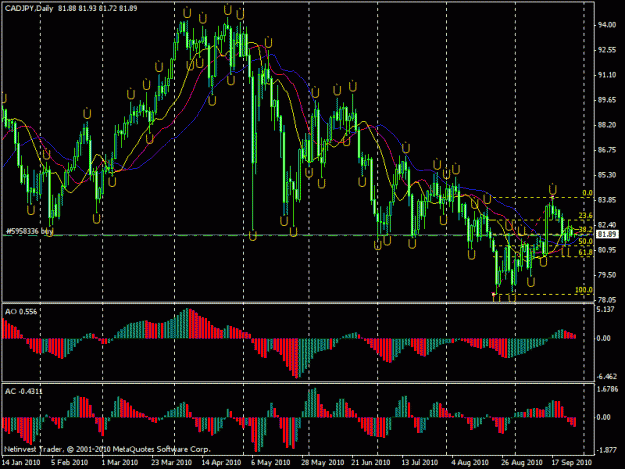This screenshot has width=625, height=469.
Task: Click the 26 Aug 2010 date label
Action: (521, 463)
